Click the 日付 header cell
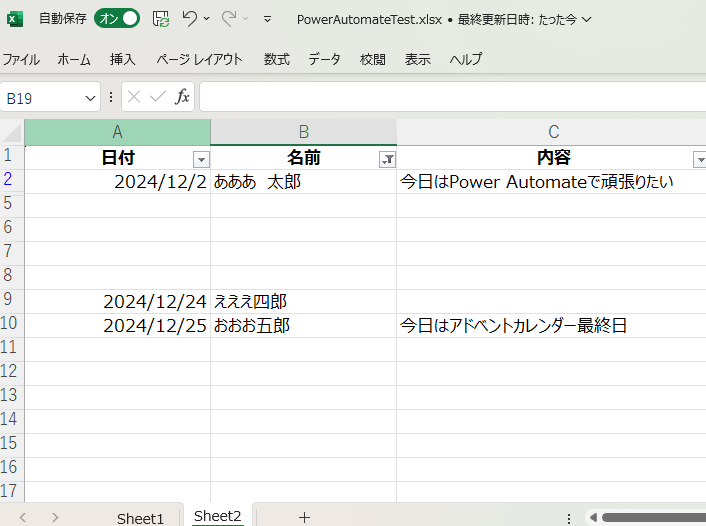706x526 pixels. pos(118,158)
